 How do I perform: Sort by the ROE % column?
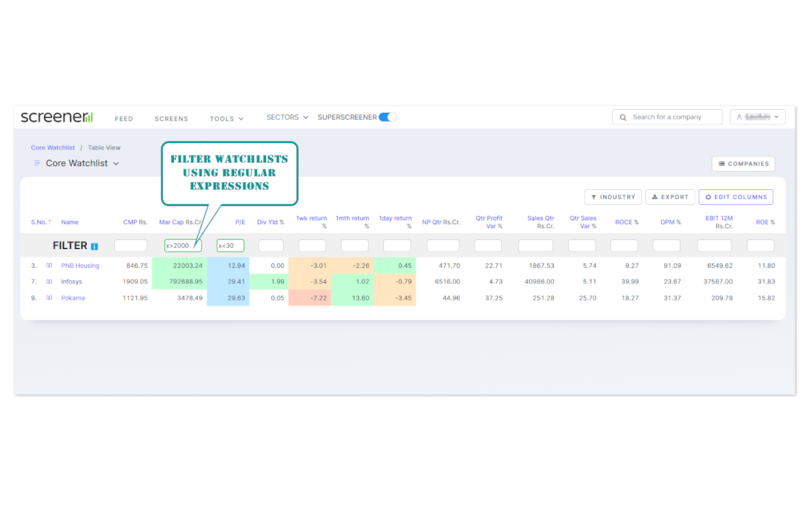[765, 222]
